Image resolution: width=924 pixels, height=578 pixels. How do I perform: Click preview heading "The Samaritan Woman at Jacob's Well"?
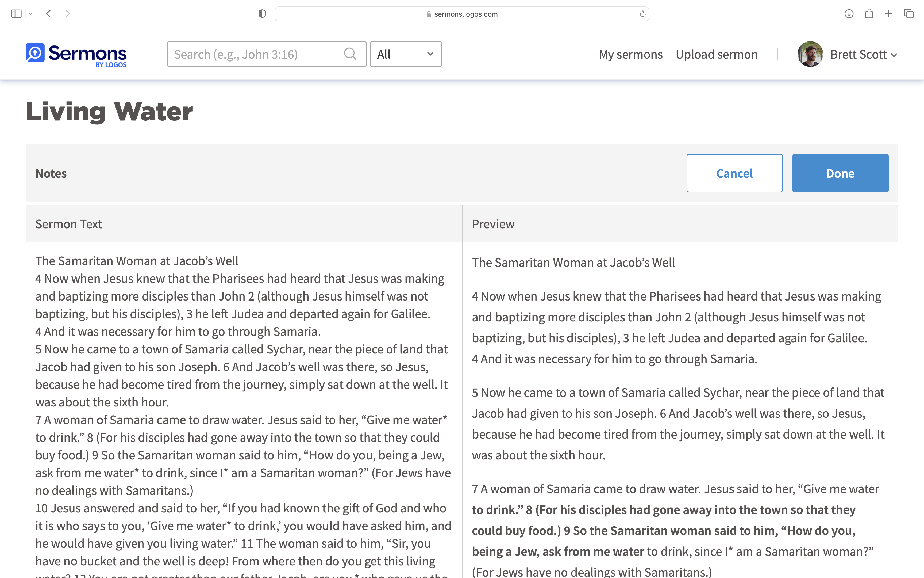pos(573,263)
